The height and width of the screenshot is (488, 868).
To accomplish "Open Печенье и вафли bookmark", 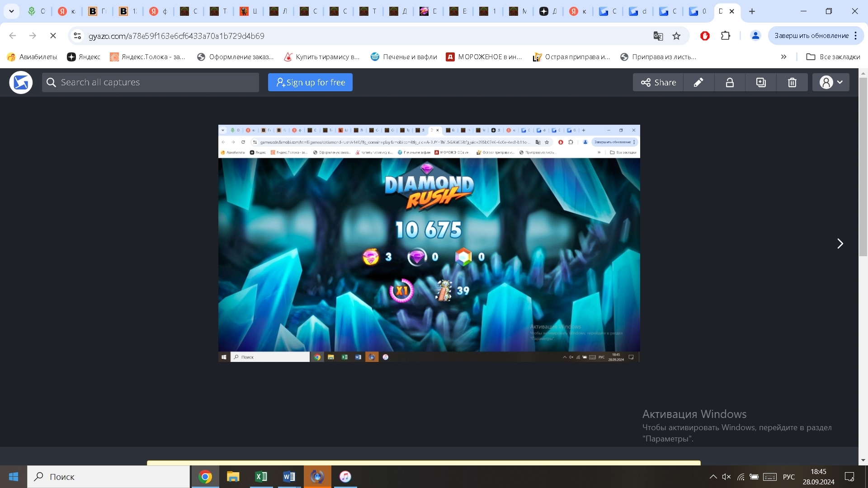I will coord(404,57).
